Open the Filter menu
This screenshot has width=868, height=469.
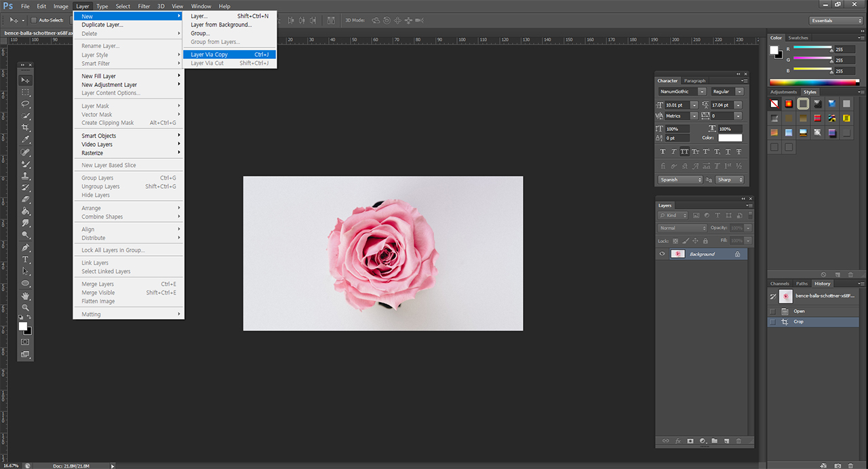144,6
